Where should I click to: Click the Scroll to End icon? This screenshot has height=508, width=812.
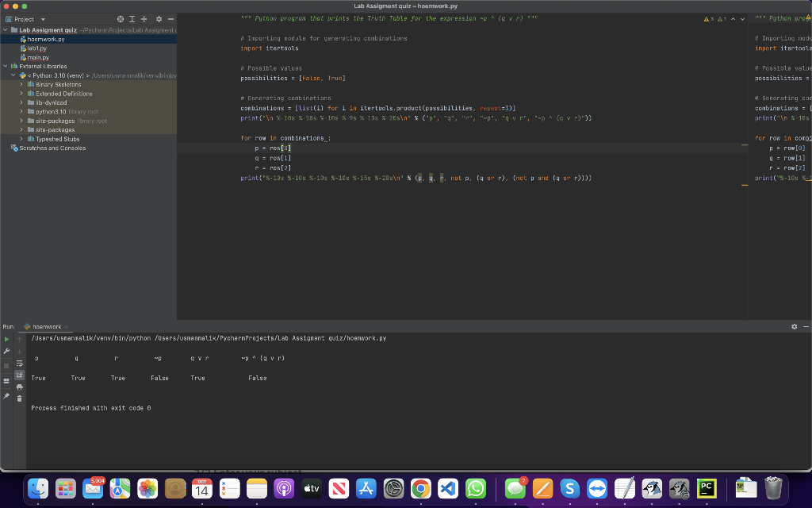point(19,375)
